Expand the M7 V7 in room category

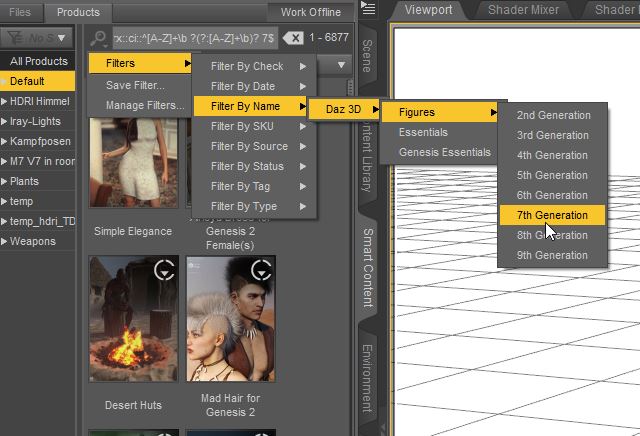pos(4,161)
